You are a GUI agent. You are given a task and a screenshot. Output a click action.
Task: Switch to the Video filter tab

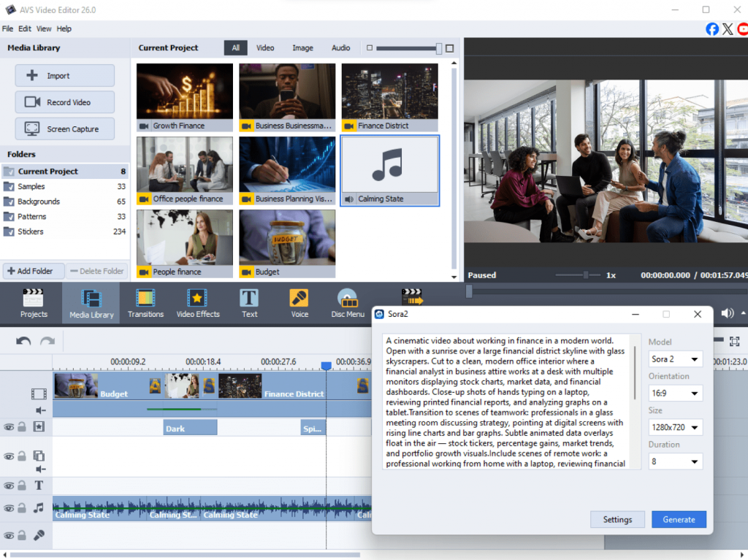(265, 48)
